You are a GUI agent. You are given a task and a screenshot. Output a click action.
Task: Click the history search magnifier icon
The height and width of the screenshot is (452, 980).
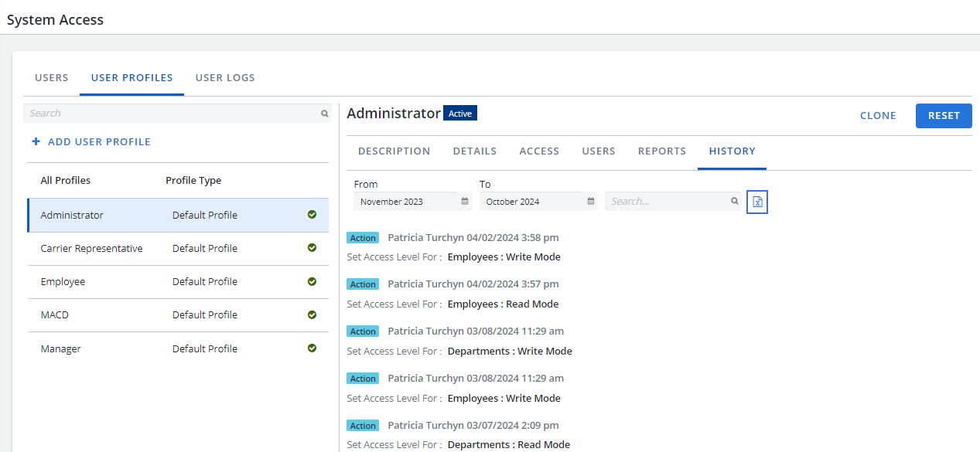click(x=735, y=201)
